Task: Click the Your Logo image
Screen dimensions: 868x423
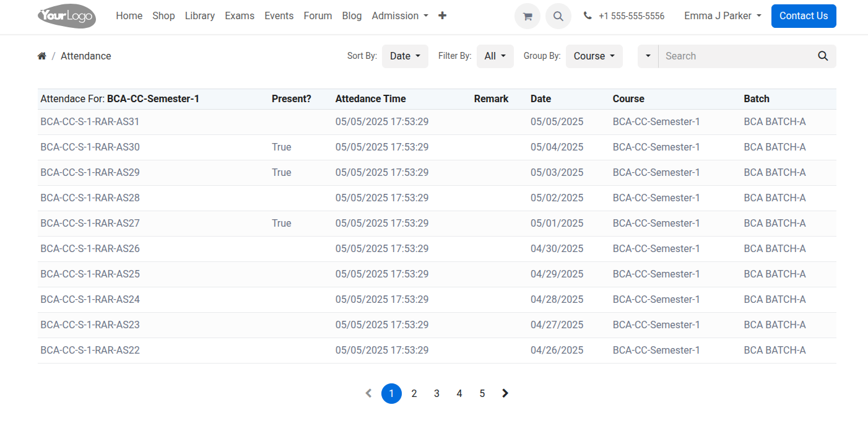Action: pyautogui.click(x=67, y=16)
